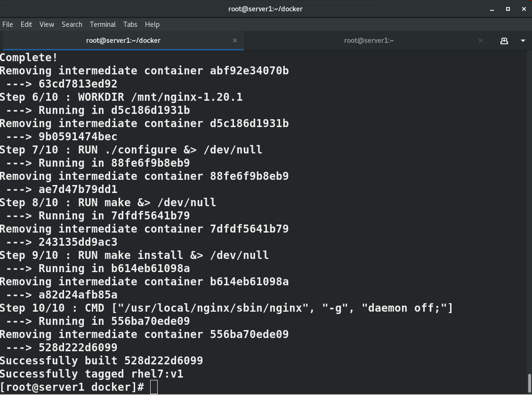Click the image ID 243135dd9ac3
The height and width of the screenshot is (395, 532).
click(x=78, y=242)
